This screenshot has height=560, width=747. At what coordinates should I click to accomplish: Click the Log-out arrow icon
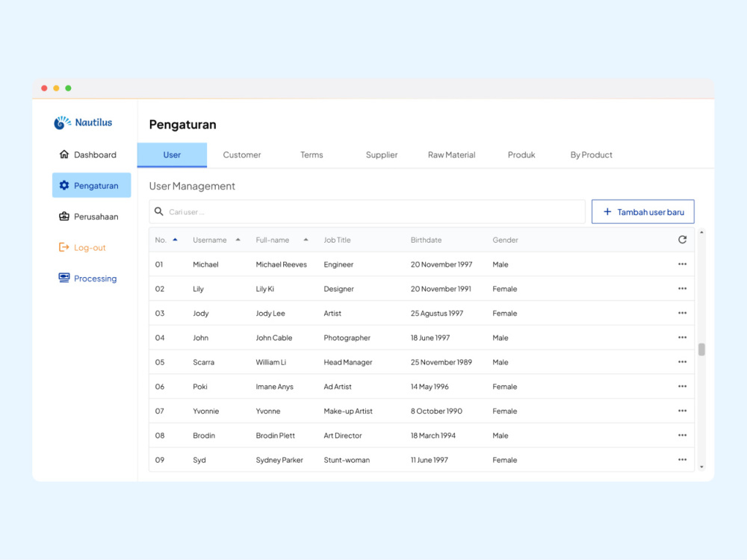(63, 247)
